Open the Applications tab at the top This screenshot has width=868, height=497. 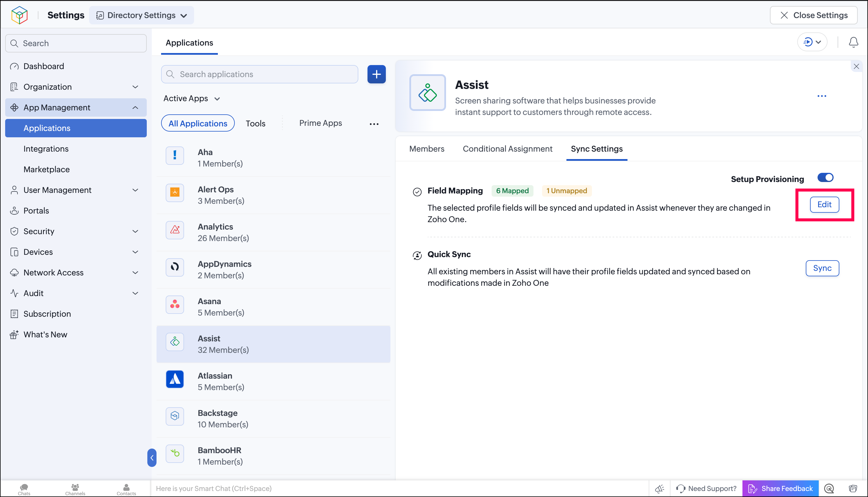point(189,43)
